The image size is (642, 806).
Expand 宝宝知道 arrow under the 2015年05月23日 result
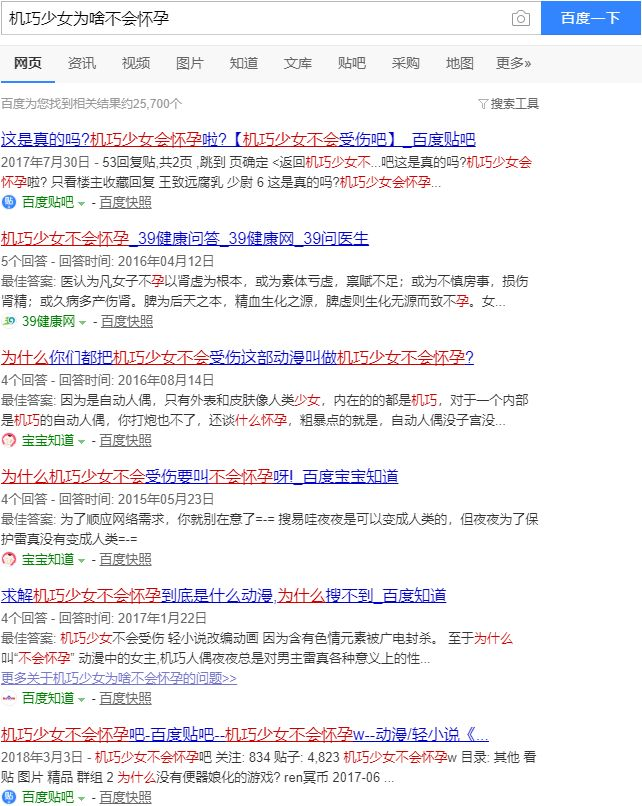[81, 560]
